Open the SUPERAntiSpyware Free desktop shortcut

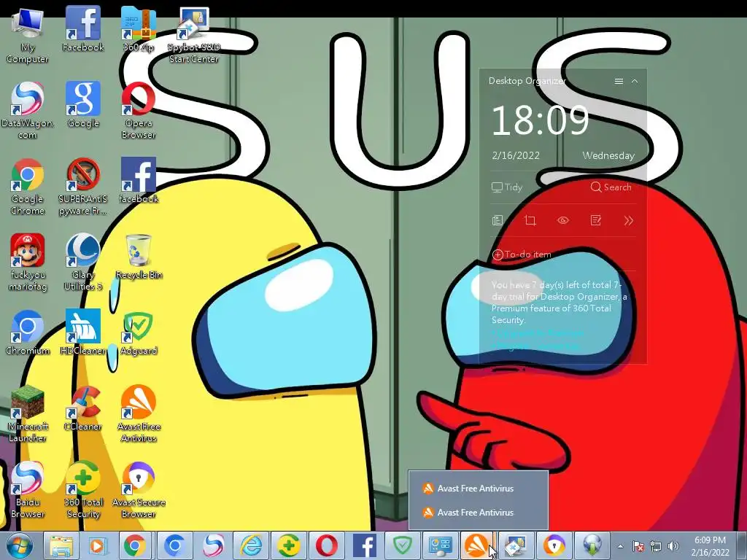pyautogui.click(x=83, y=187)
